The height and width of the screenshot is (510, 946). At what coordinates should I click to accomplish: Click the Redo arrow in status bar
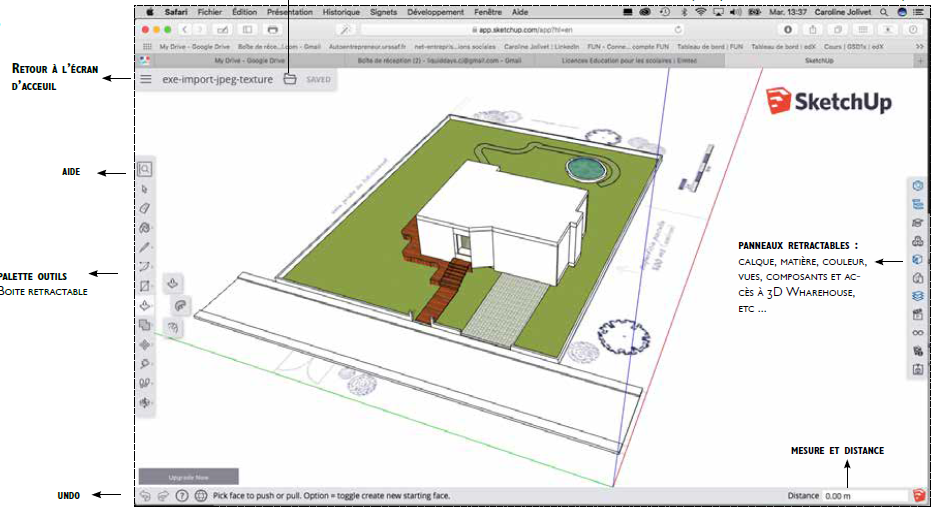pos(163,495)
